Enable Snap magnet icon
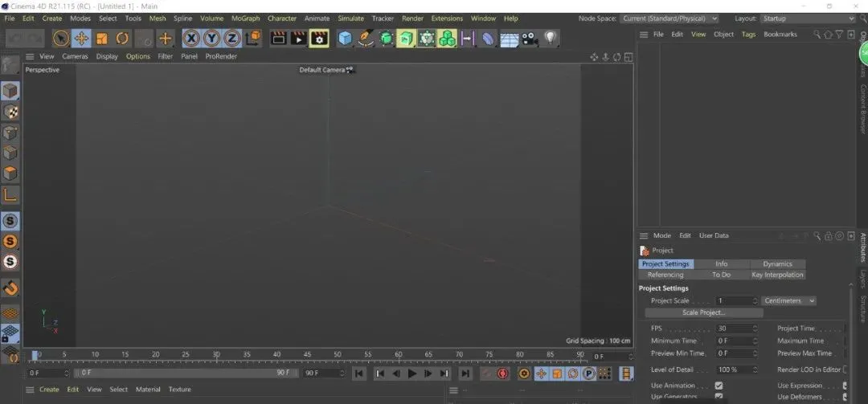868x404 pixels. tap(10, 288)
